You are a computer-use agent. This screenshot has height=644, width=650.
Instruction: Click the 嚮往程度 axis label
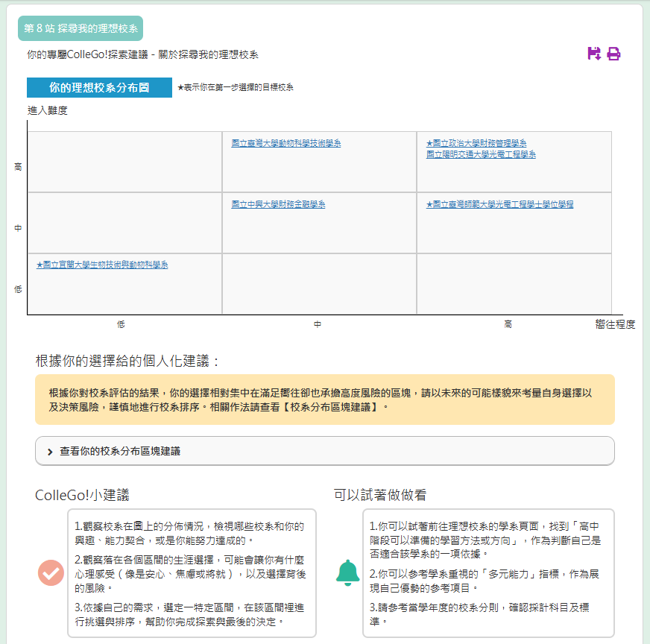click(615, 324)
